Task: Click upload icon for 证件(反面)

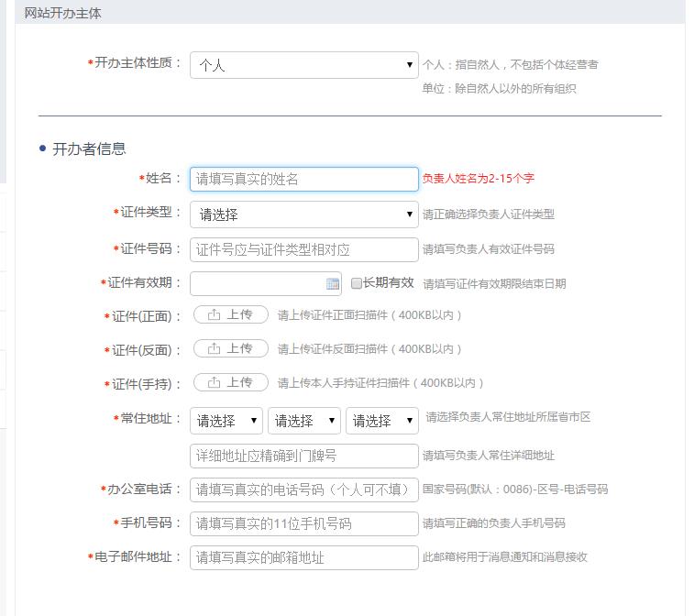Action: point(215,349)
